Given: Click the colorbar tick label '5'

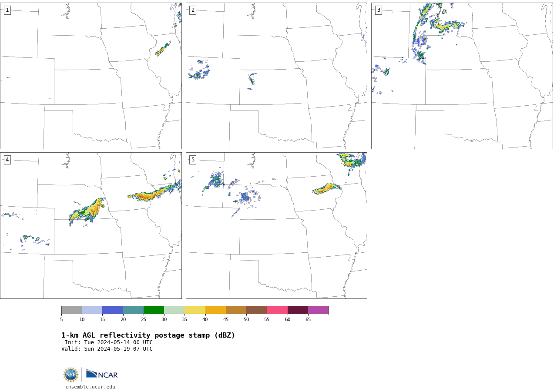Looking at the screenshot, I should tap(61, 320).
